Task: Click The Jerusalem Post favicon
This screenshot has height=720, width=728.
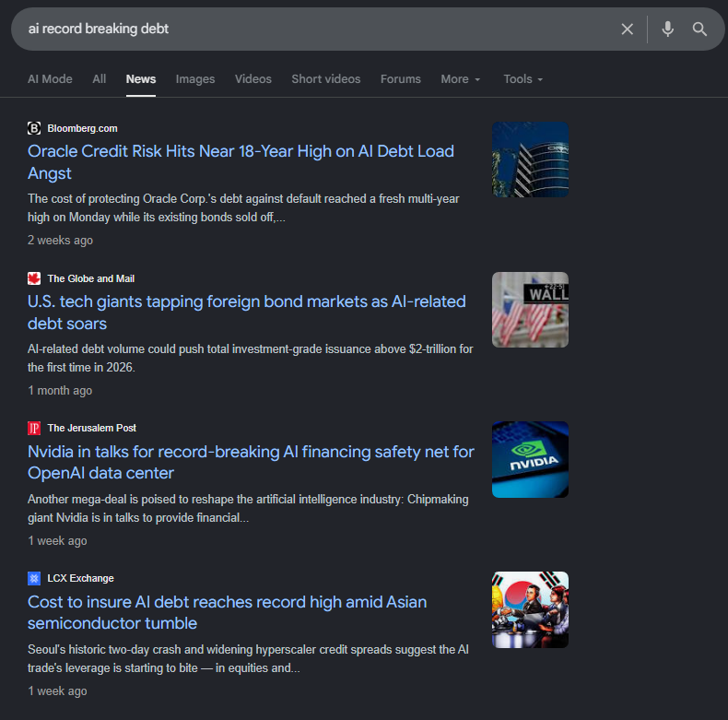Action: 34,428
